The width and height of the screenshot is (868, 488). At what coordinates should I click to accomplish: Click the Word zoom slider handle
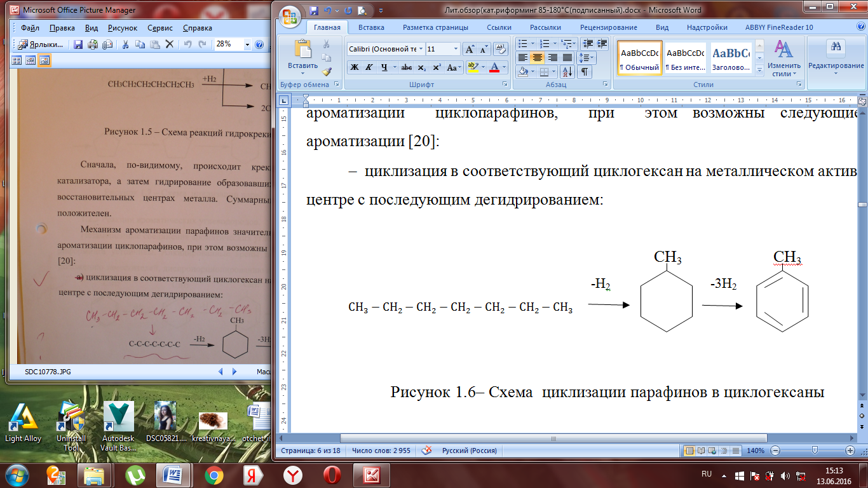[x=815, y=450]
